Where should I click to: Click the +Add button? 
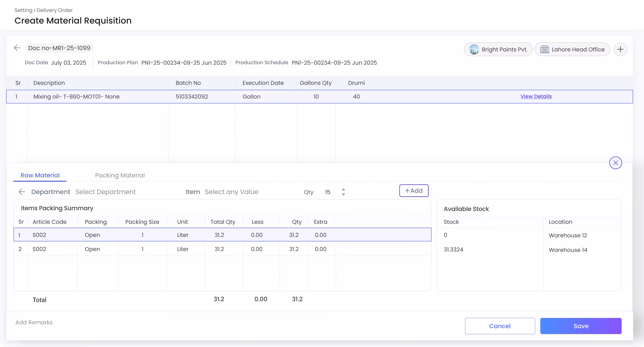point(414,191)
